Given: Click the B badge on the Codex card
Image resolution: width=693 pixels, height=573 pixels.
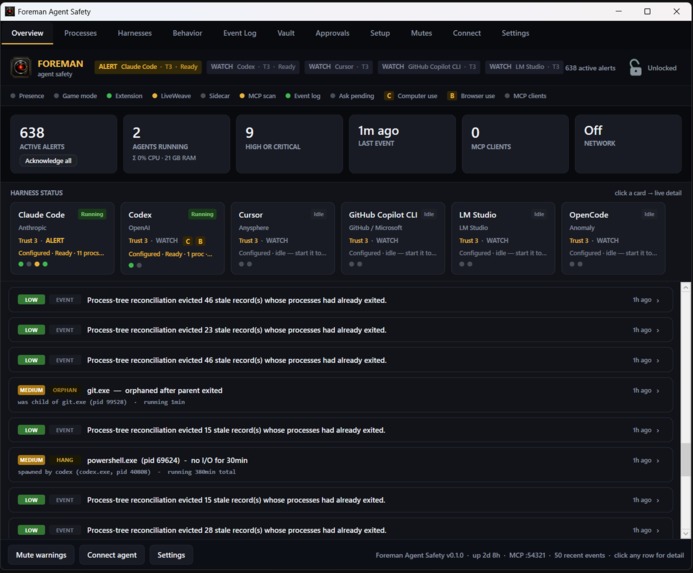Looking at the screenshot, I should [x=200, y=241].
